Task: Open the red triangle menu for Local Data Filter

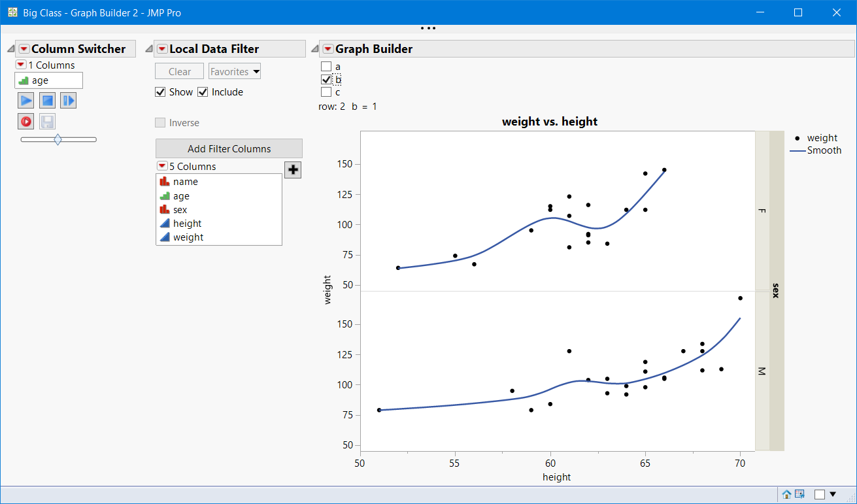Action: point(161,48)
